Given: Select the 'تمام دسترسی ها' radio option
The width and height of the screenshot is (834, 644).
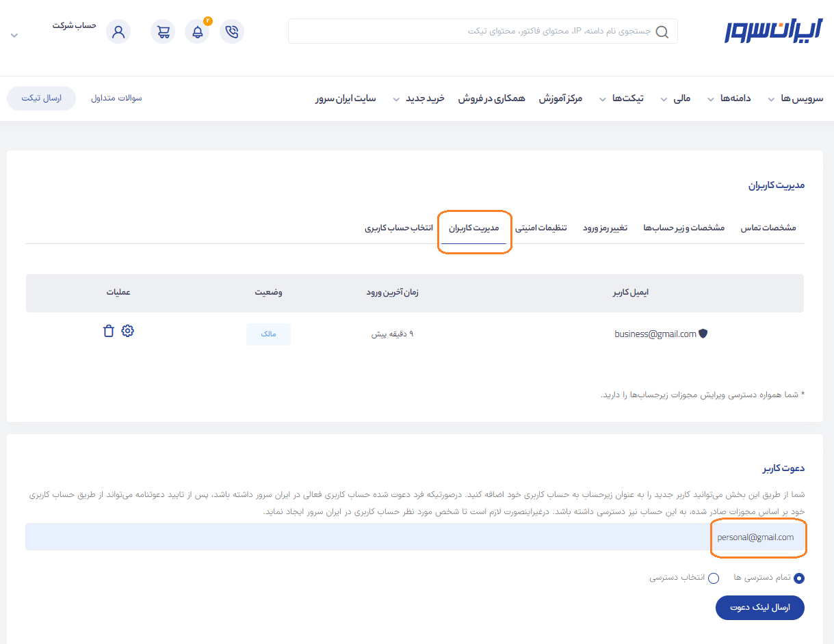Looking at the screenshot, I should (798, 578).
